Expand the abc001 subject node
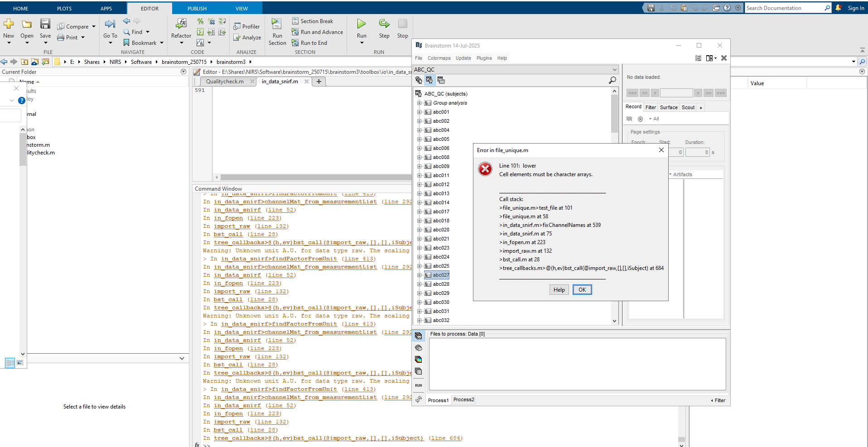Image resolution: width=868 pixels, height=447 pixels. (420, 112)
